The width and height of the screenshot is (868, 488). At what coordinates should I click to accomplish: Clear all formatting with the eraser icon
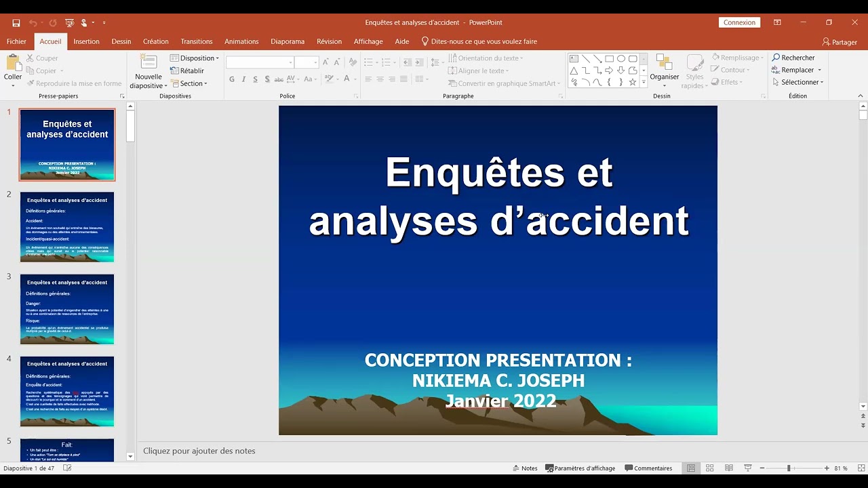tap(353, 62)
